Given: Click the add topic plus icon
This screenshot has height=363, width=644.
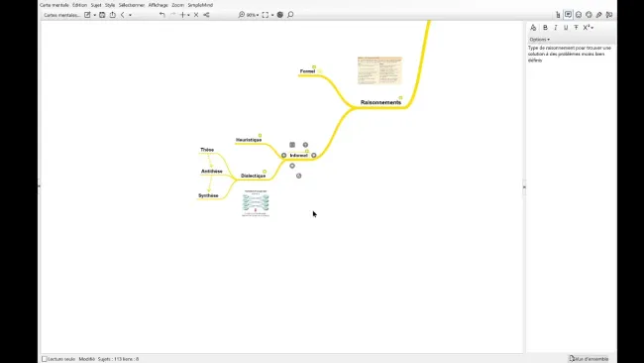Looking at the screenshot, I should coord(182,15).
